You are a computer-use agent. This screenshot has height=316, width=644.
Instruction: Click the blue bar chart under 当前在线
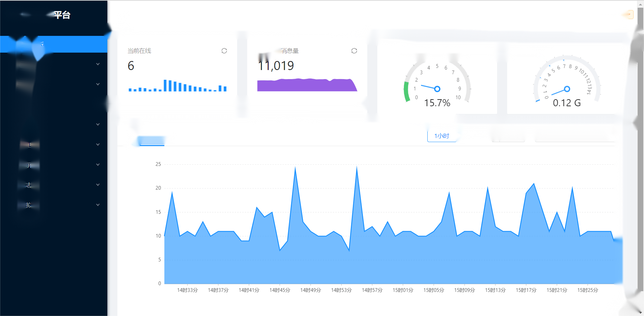coord(178,86)
